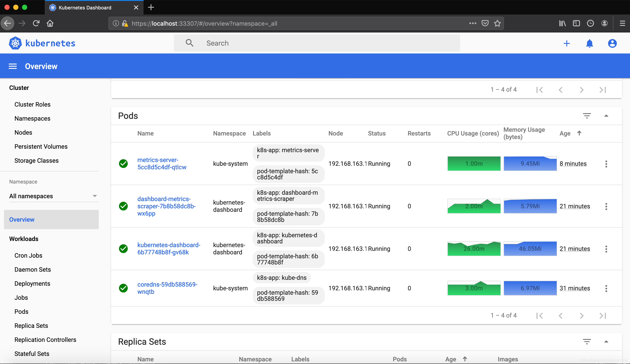The image size is (630, 364).
Task: Collapse the Pods section
Action: [606, 116]
